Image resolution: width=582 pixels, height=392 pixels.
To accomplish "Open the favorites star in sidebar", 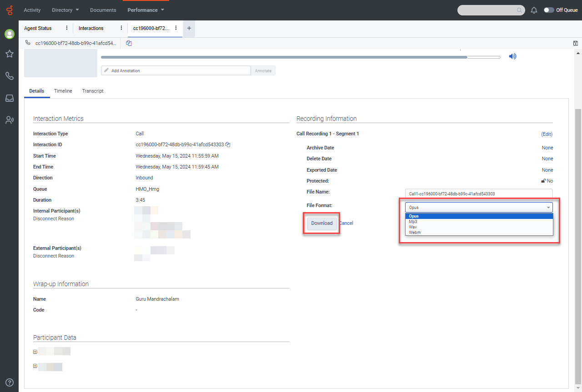I will click(x=9, y=54).
